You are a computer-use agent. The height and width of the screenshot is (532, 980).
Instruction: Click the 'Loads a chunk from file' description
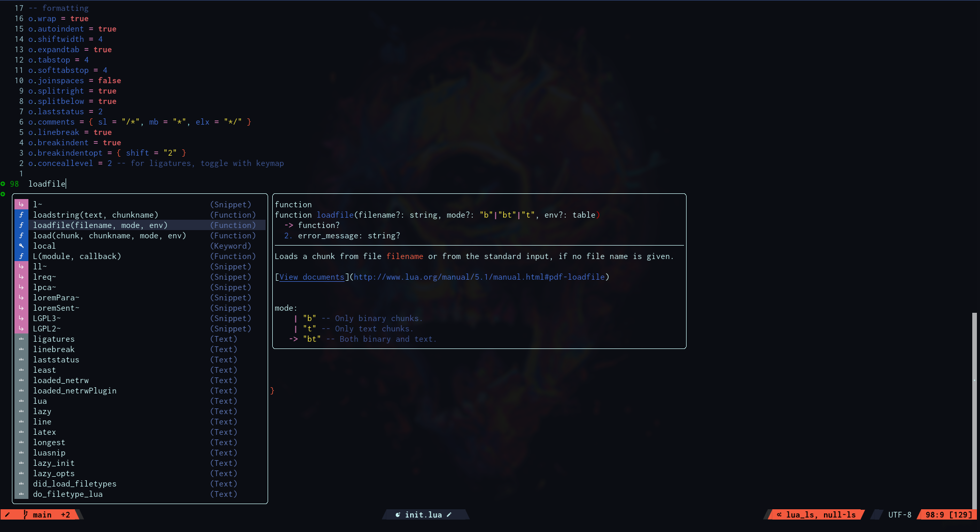tap(474, 256)
